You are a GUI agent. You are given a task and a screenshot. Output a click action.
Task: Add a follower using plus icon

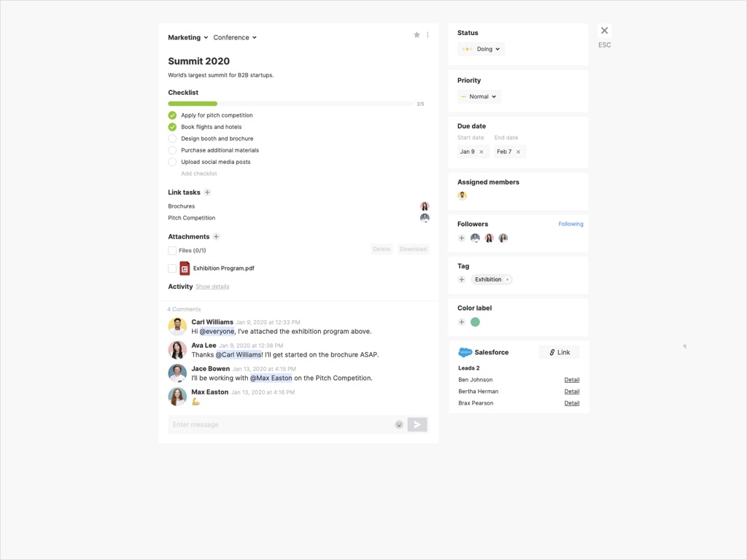(x=461, y=238)
